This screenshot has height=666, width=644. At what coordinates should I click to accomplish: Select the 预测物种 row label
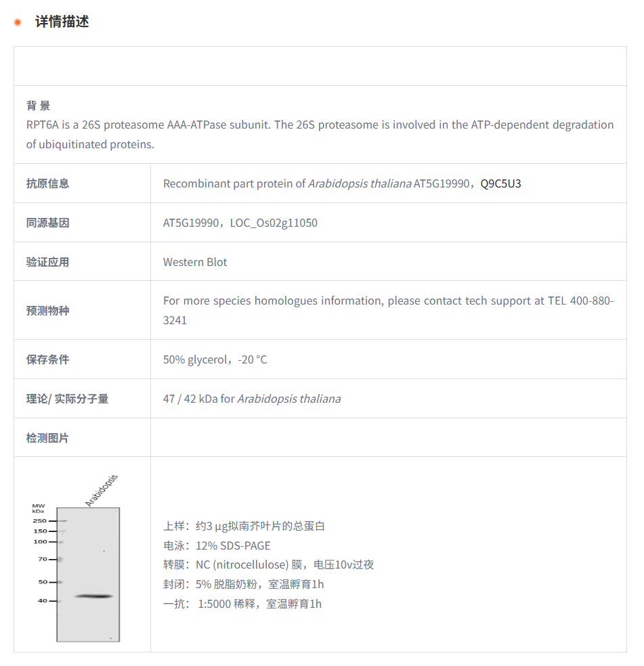point(47,311)
